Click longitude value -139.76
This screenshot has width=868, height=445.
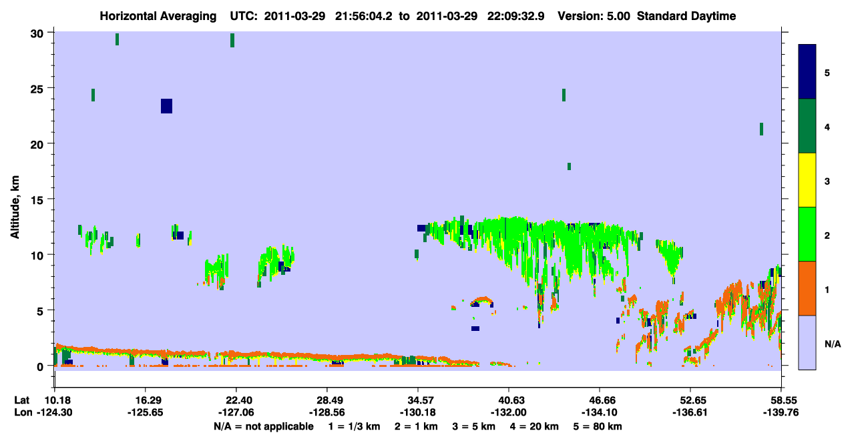point(781,413)
